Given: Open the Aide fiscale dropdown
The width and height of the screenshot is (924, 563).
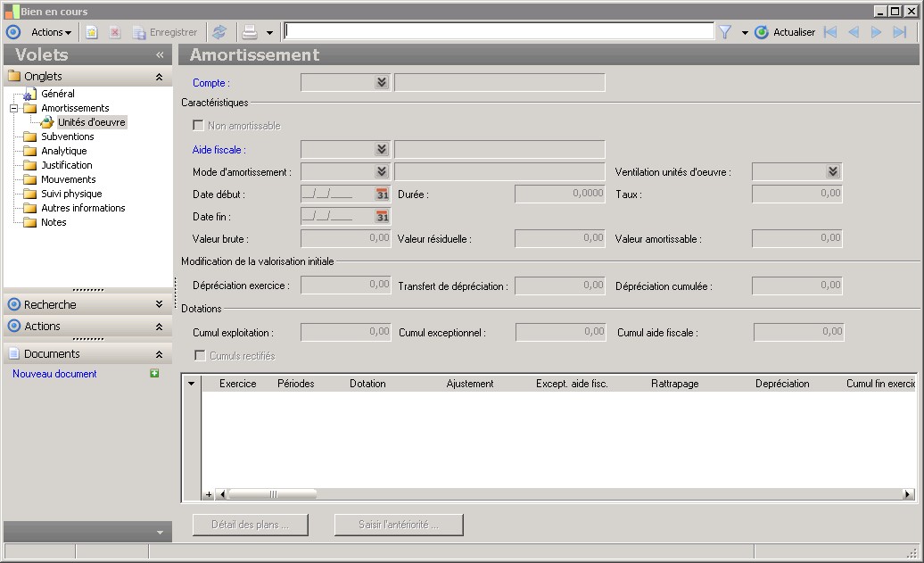Looking at the screenshot, I should (382, 149).
